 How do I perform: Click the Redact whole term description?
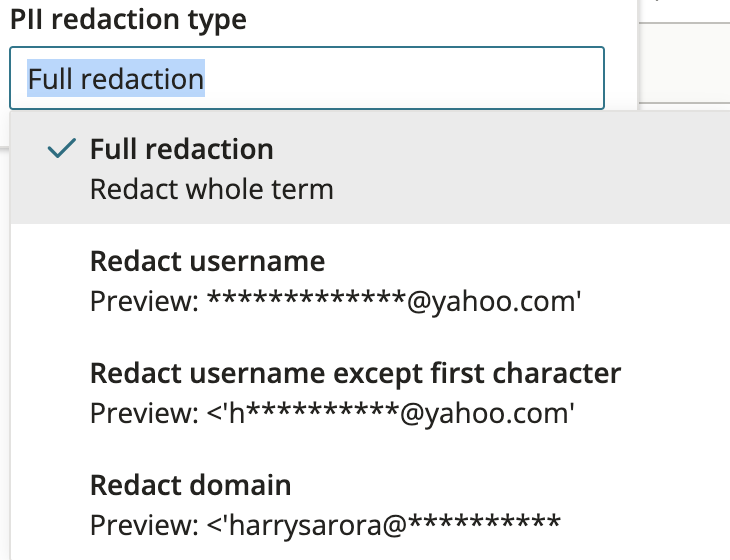pos(212,189)
